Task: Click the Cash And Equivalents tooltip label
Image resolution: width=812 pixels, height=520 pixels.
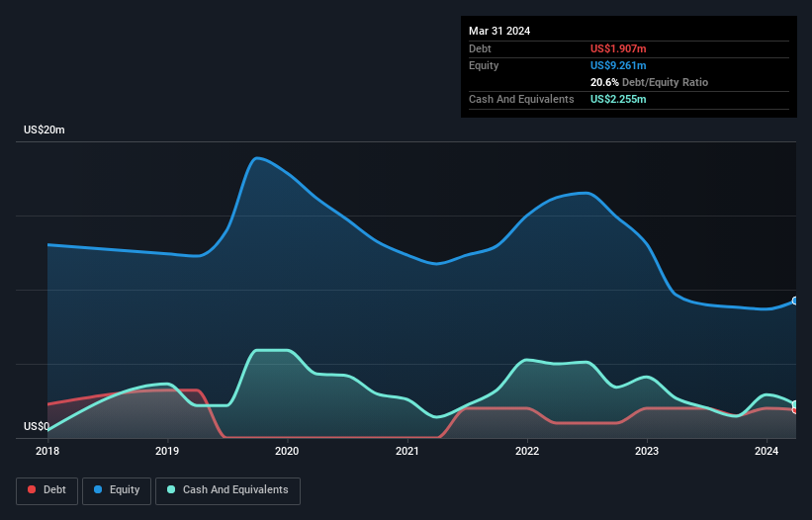Action: (521, 99)
